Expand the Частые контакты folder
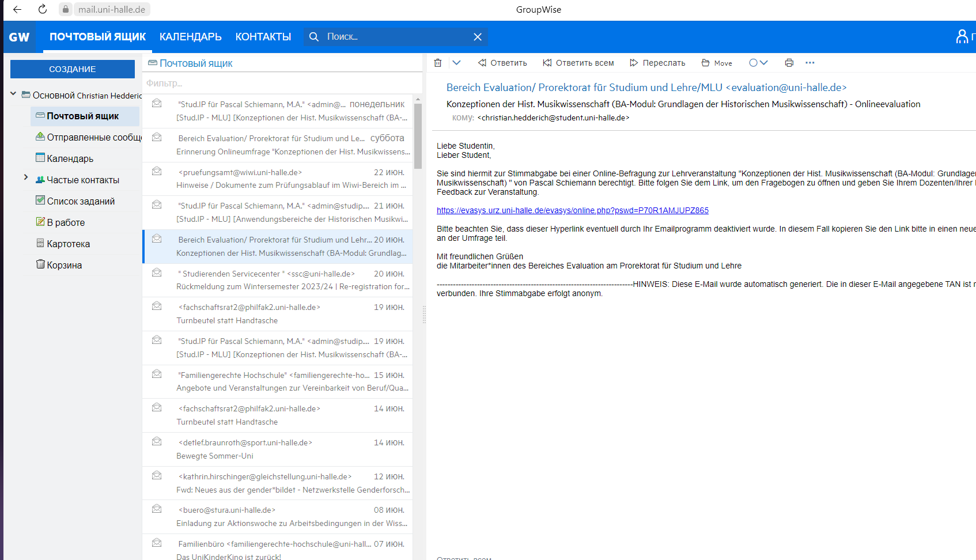Screen dimensions: 976x560 (x=26, y=177)
